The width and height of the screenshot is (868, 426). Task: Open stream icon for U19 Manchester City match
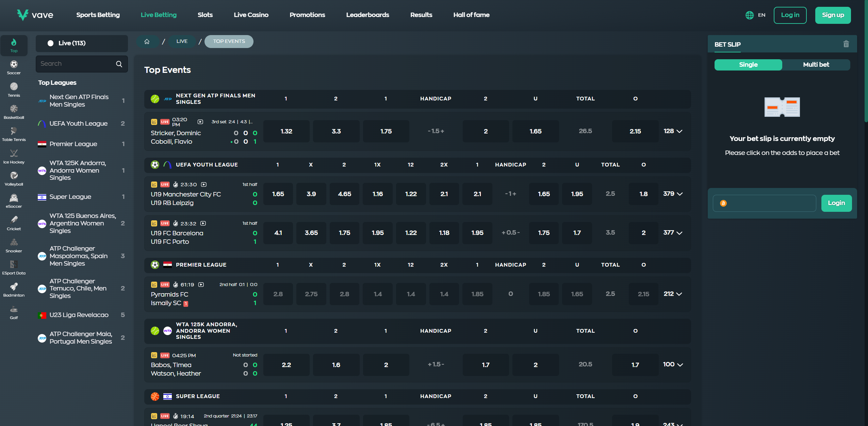pos(204,184)
